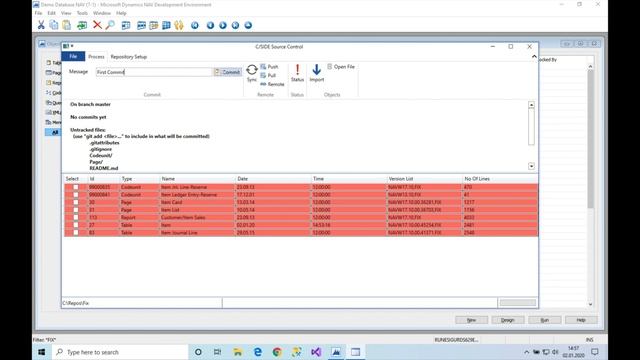Image resolution: width=640 pixels, height=360 pixels.
Task: Check the Item table row checkbox
Action: point(76,225)
